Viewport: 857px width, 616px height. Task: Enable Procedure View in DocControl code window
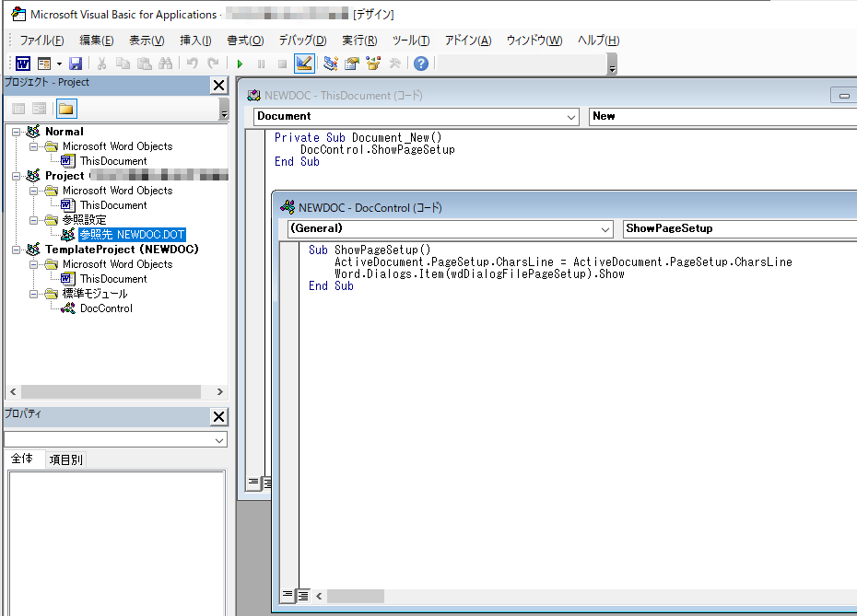pos(288,595)
